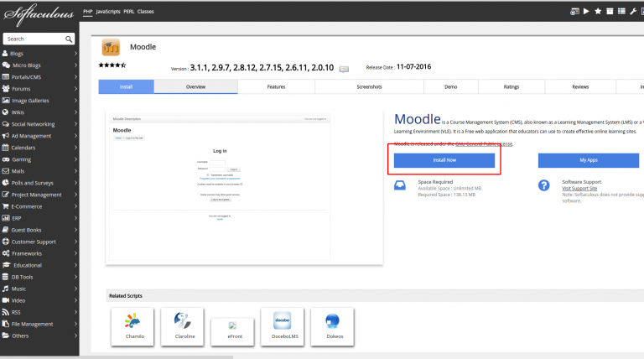Expand the Portals/CMS category arrow
This screenshot has width=644, height=359.
click(x=75, y=77)
